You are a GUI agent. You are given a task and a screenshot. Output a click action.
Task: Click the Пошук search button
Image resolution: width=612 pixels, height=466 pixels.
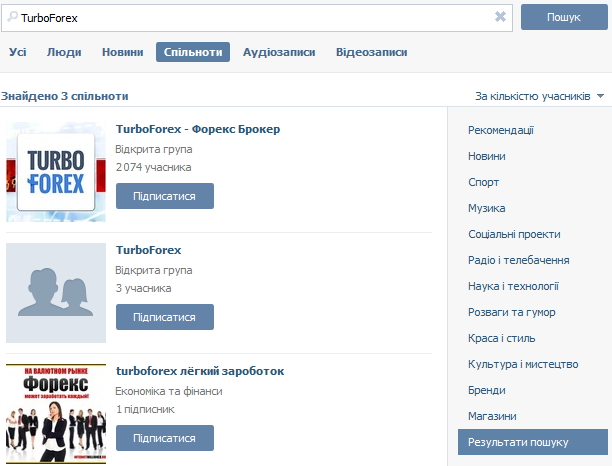(564, 17)
